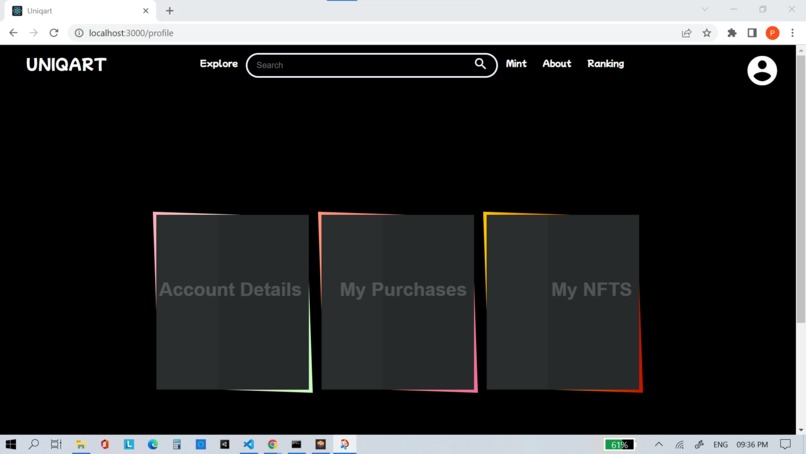
Task: Open the Explore page
Action: pos(218,64)
